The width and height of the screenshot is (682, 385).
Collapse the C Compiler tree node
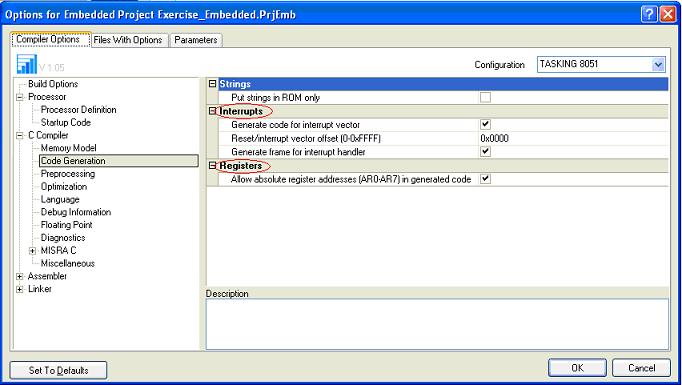[20, 136]
